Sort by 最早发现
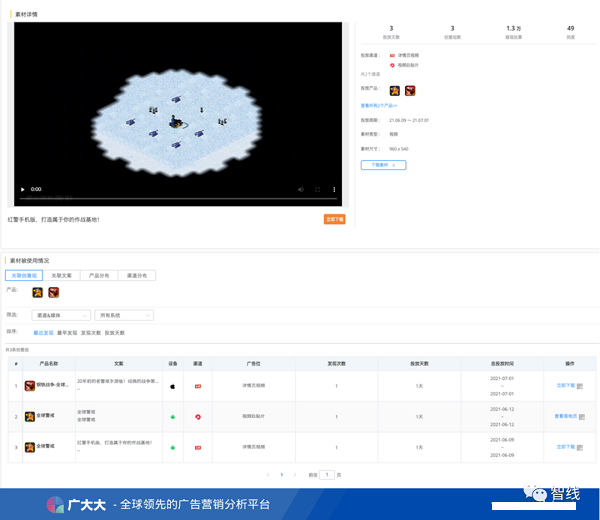Viewport: 600px width, 520px height. (67, 333)
